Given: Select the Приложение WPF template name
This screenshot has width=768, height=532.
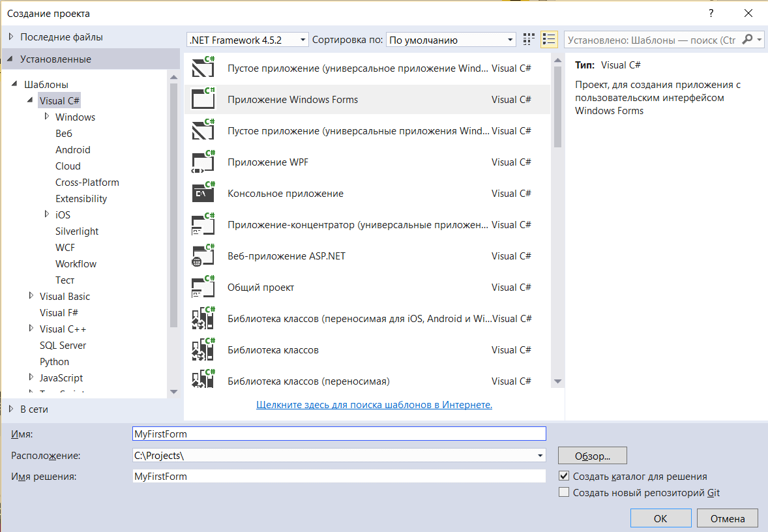Looking at the screenshot, I should point(268,162).
